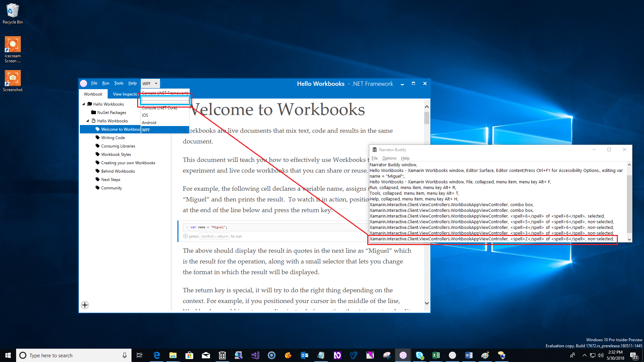Collapse the Hello Workbooks root tree node

(84, 104)
